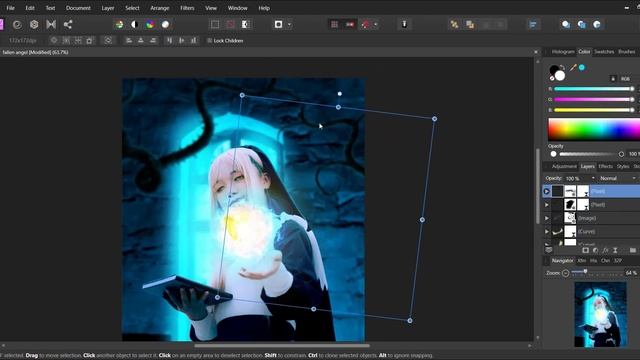
Task: Toggle Force Pixel Alignment icon
Action: click(350, 24)
